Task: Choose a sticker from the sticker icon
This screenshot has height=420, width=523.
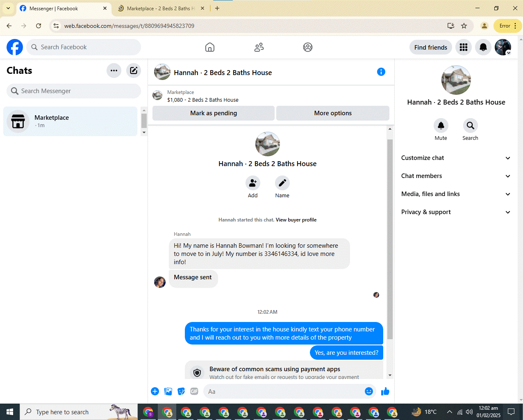Action: pos(181,391)
